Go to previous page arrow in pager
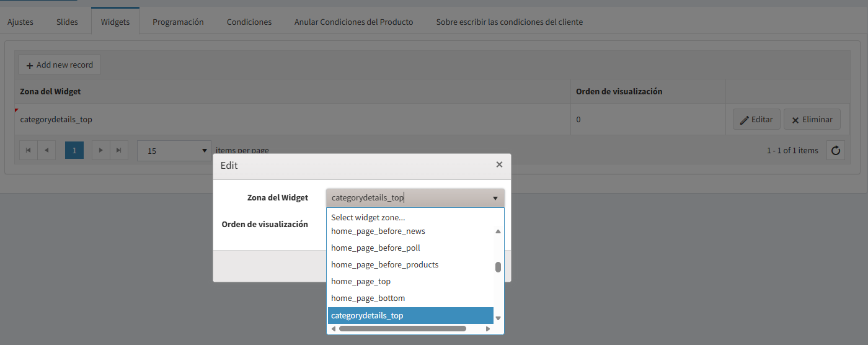Viewport: 868px width, 345px height. [46, 151]
